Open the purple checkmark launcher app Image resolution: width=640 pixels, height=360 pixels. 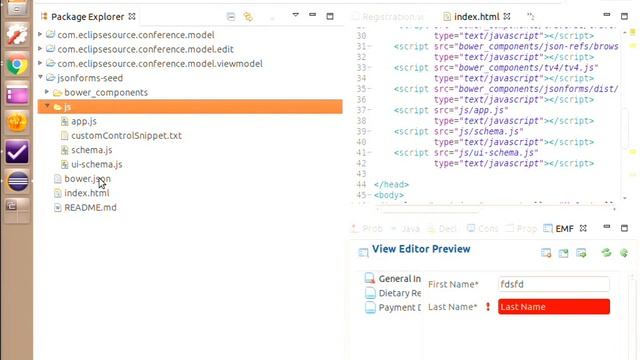coord(17,152)
